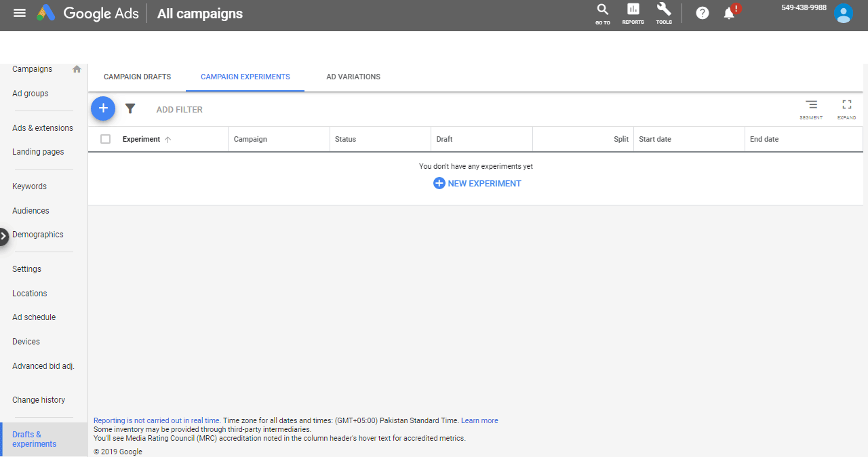Switch to the Ad Variations tab

point(353,77)
